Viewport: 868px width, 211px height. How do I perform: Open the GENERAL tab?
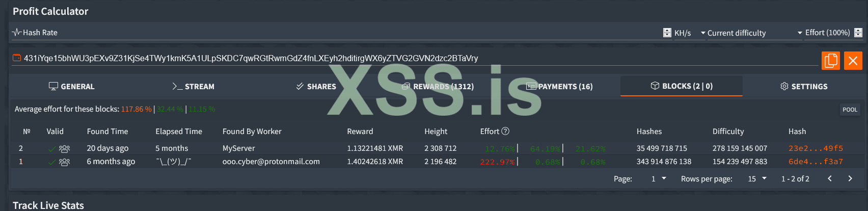71,86
